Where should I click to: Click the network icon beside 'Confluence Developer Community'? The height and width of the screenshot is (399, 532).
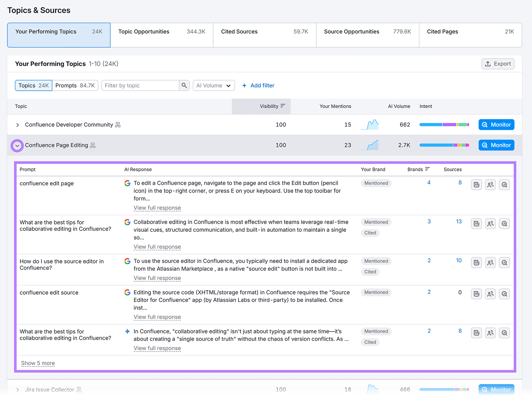(118, 124)
